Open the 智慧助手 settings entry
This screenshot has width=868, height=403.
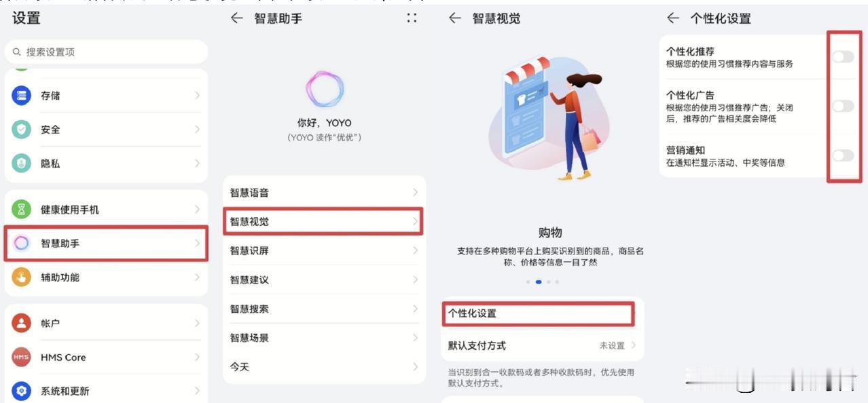tap(106, 243)
